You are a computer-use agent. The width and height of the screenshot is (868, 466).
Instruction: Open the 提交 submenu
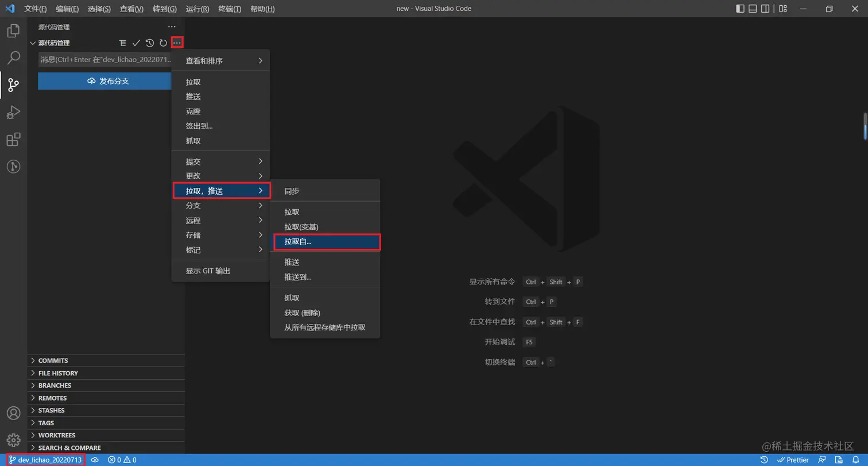[221, 161]
